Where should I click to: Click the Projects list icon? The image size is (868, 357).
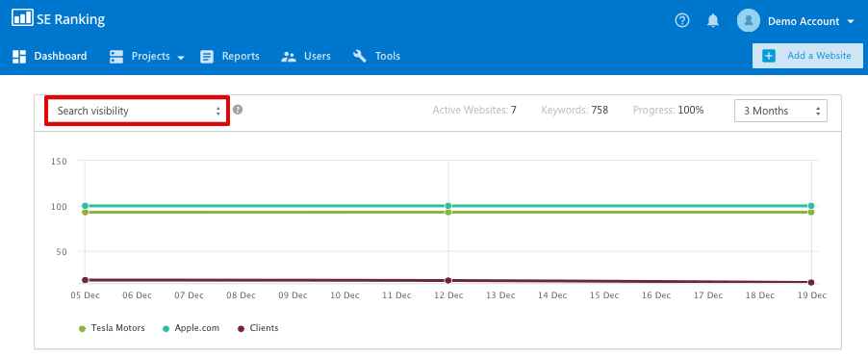116,57
